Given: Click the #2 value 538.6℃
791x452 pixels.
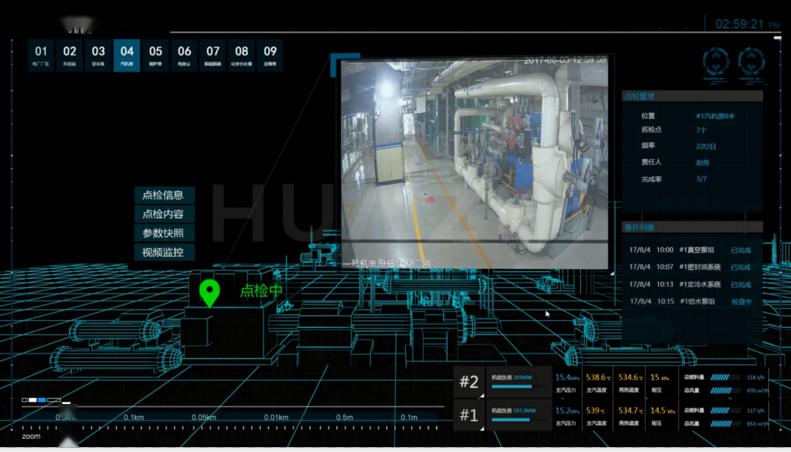Looking at the screenshot, I should click(599, 377).
